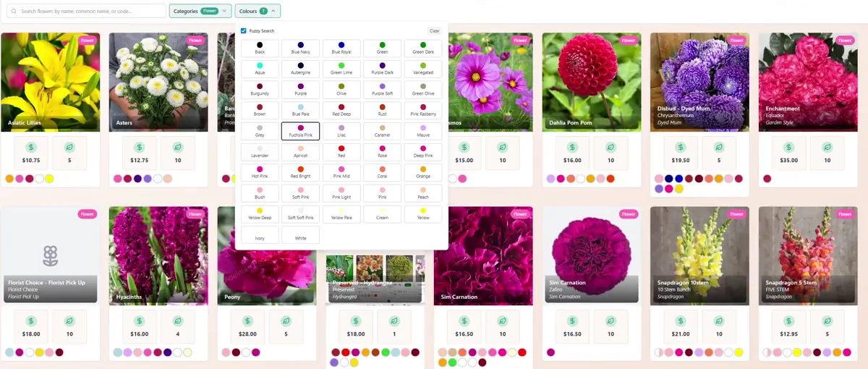Choose the Ivory colour button
The height and width of the screenshot is (369, 868).
tap(260, 234)
